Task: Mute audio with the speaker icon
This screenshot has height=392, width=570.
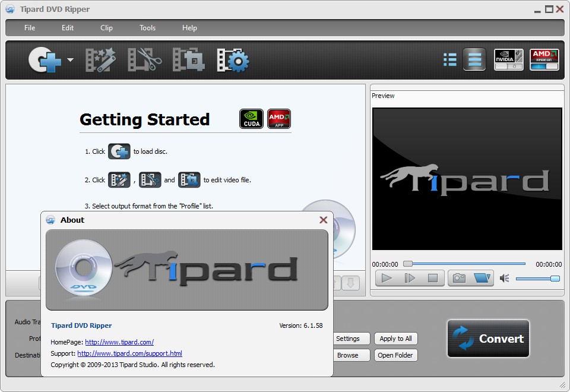Action: click(504, 277)
